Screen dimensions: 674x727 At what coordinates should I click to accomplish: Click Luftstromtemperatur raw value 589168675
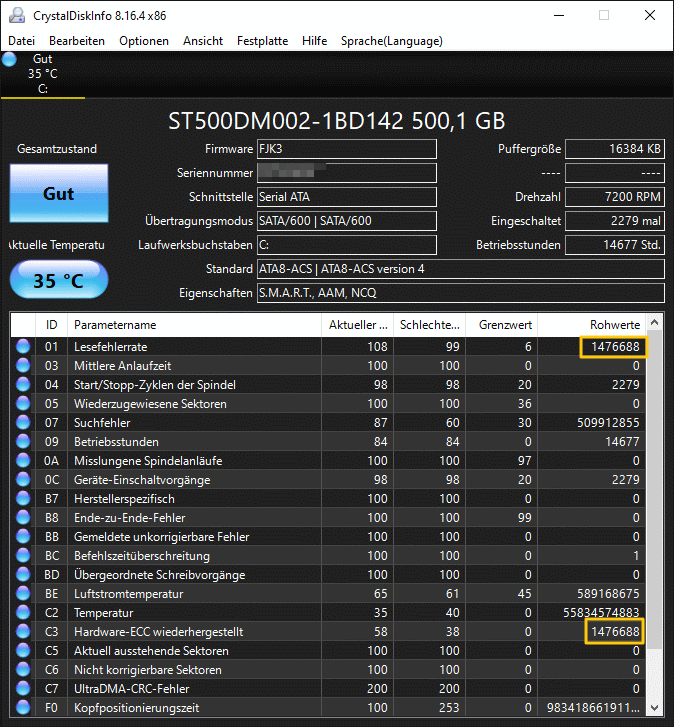click(x=608, y=593)
